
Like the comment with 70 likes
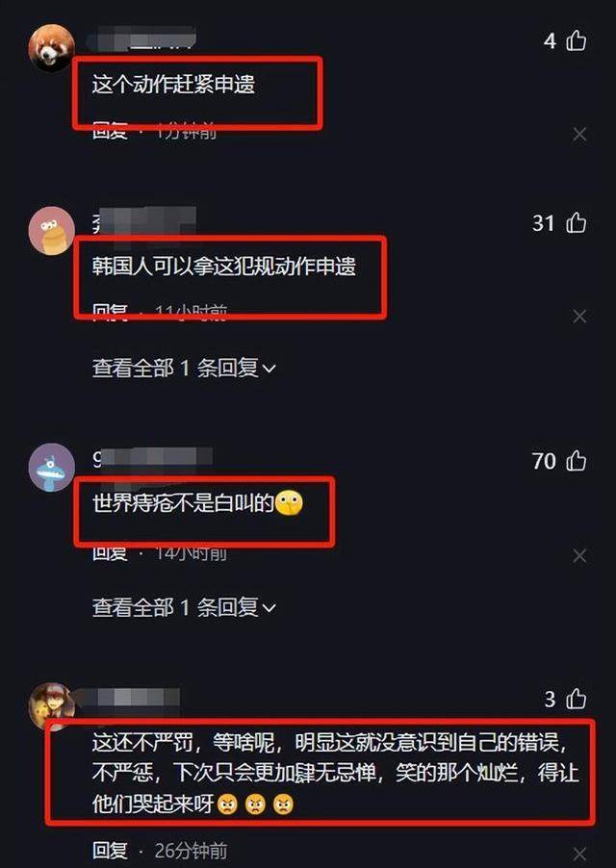577,461
